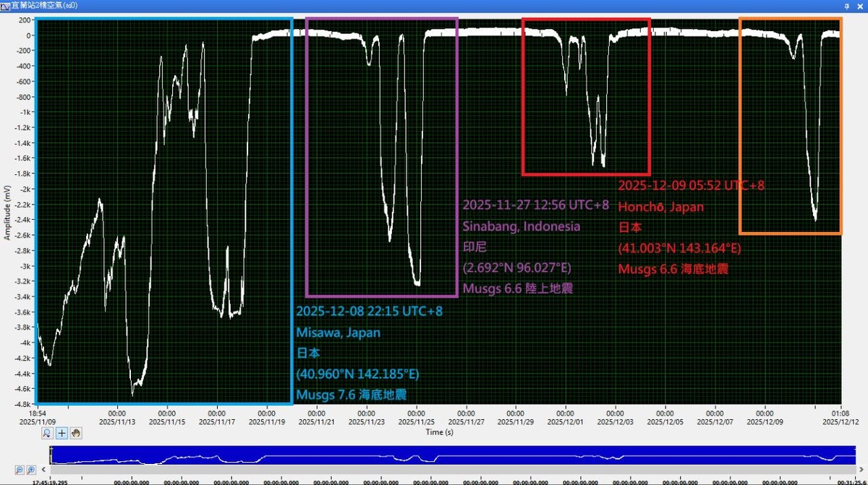Click the overview zoom-out magnifier icon

tap(20, 470)
